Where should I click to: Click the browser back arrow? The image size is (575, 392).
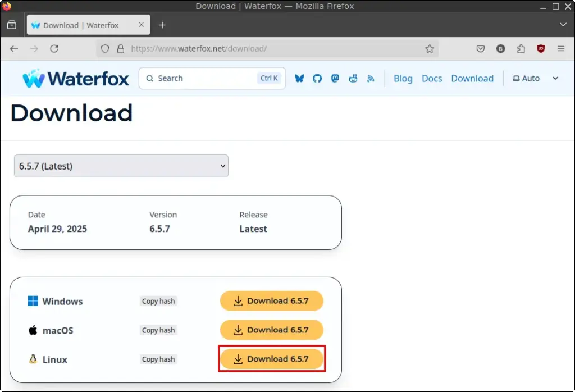pos(14,49)
